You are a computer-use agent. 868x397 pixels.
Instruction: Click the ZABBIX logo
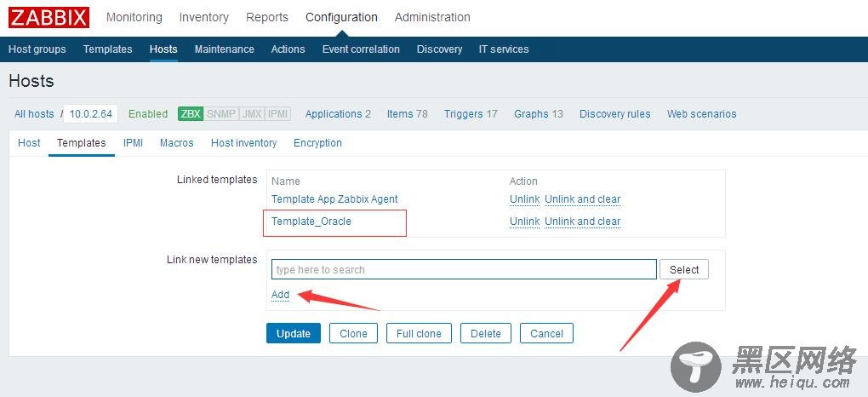49,17
